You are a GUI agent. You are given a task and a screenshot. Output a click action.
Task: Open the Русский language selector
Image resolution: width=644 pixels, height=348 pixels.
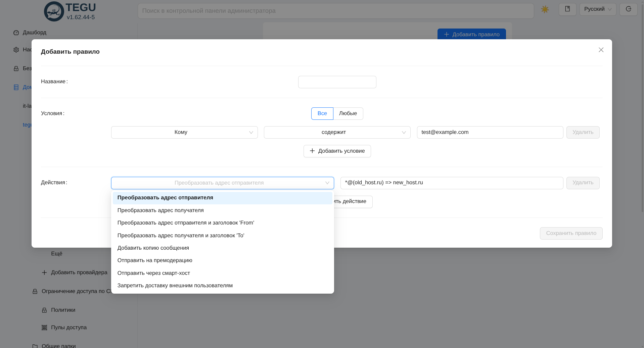click(598, 9)
